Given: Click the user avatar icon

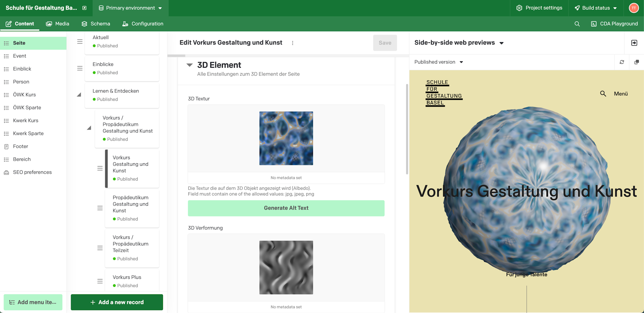Looking at the screenshot, I should click(x=633, y=8).
